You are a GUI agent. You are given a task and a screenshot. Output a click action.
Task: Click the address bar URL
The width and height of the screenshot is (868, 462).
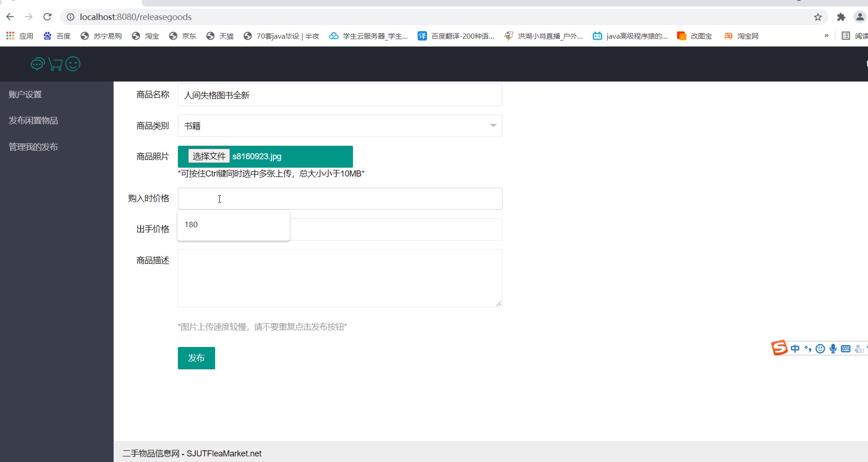(x=136, y=17)
